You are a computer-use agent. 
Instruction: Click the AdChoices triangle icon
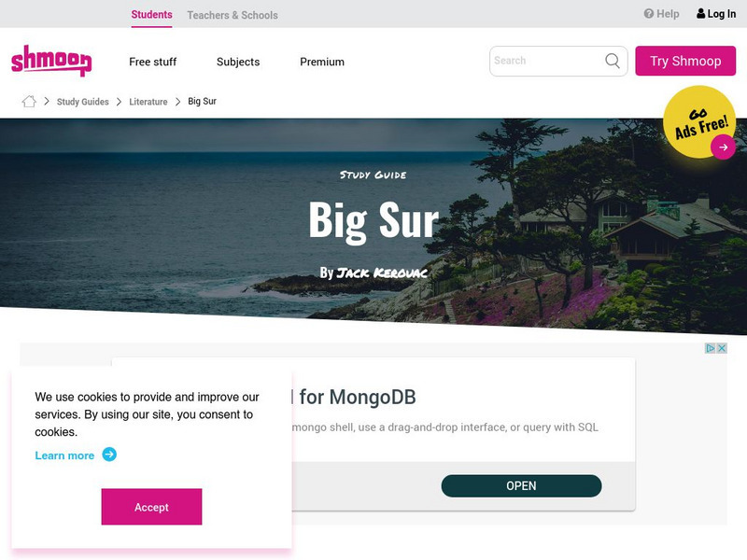(x=710, y=348)
